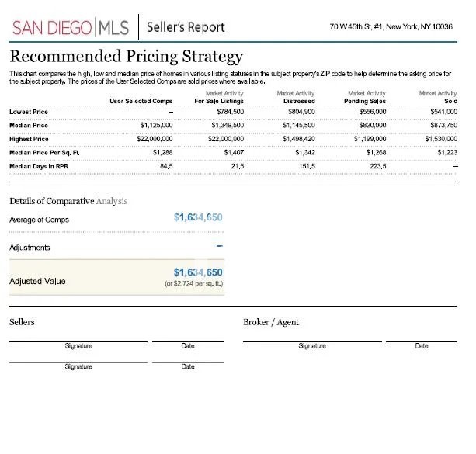Select the property address in the header
The height and width of the screenshot is (454, 476).
click(x=391, y=26)
